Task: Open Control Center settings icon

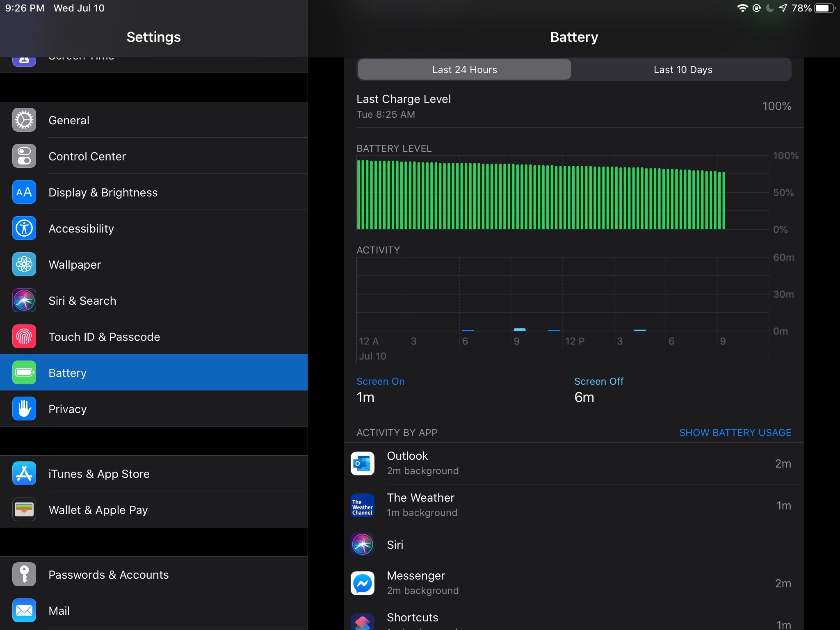Action: coord(24,156)
